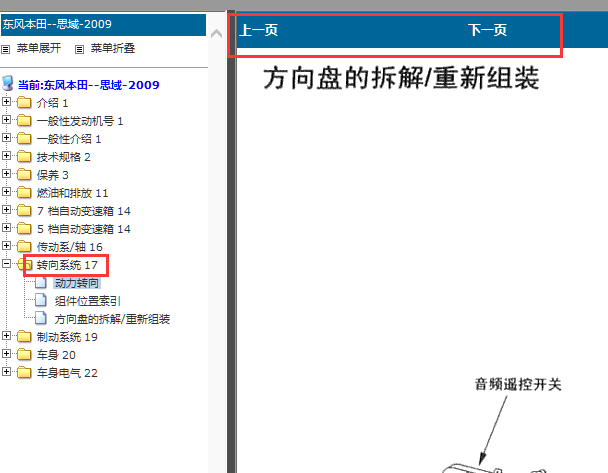Screen dimensions: 608x473
Task: Click page icon next to 方向盘的拆解/重新组装
Action: click(x=41, y=318)
